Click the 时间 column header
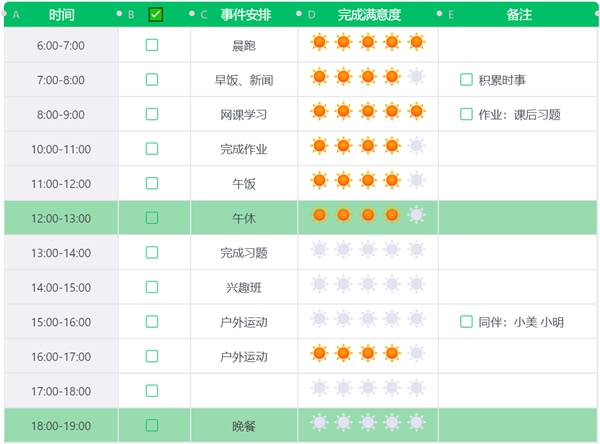The image size is (600, 444). point(61,15)
